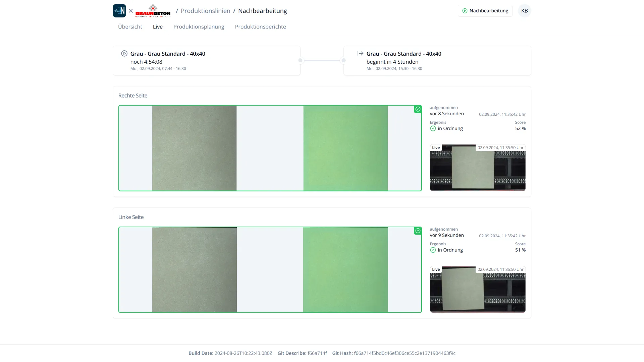Viewport: 644px width, 362px height.
Task: Click the N app logo icon
Action: 119,11
